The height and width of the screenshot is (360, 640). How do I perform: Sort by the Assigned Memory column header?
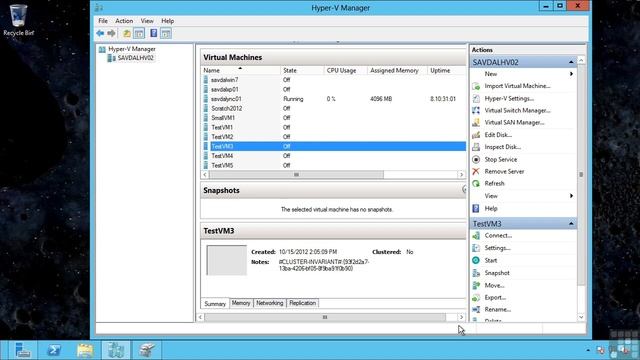pyautogui.click(x=397, y=71)
